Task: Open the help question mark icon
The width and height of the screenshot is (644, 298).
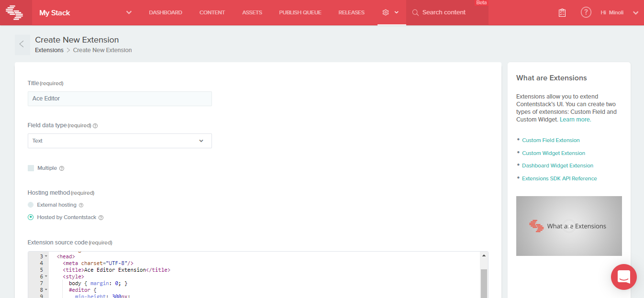Action: click(x=586, y=12)
